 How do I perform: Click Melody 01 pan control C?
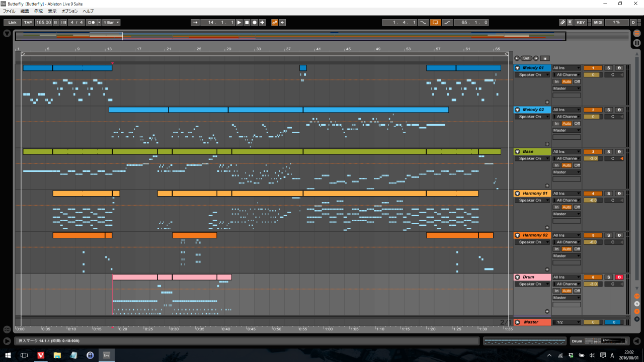(x=613, y=75)
